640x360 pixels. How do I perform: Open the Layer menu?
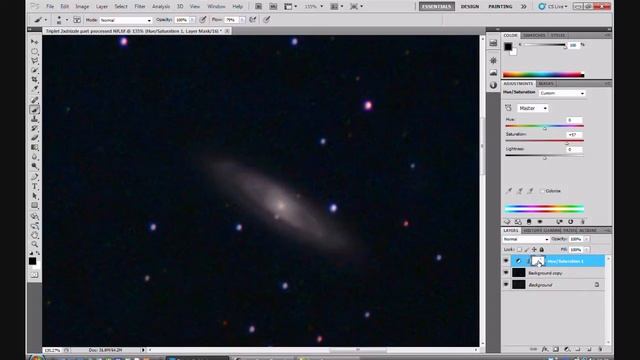pyautogui.click(x=102, y=7)
